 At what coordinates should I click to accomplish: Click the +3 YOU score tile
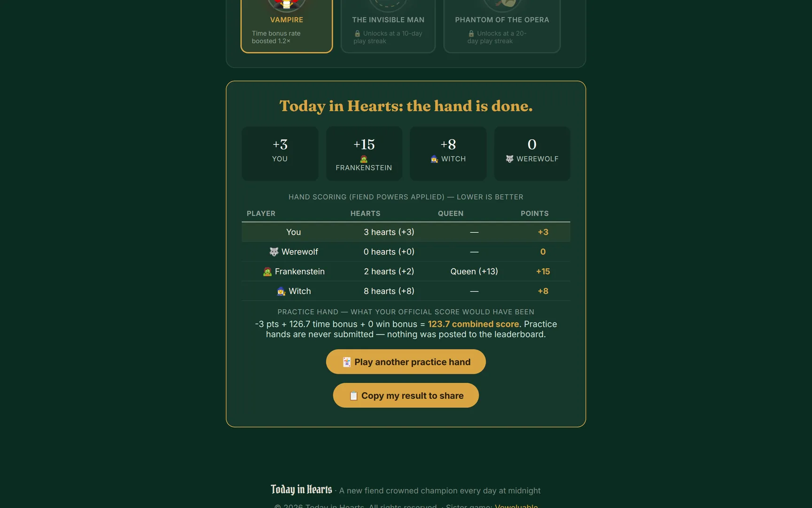(280, 153)
